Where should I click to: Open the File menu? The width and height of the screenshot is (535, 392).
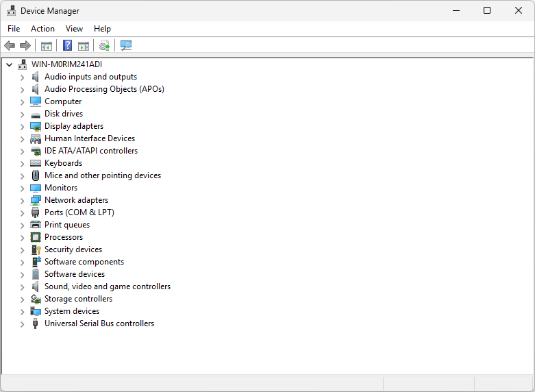tap(14, 29)
